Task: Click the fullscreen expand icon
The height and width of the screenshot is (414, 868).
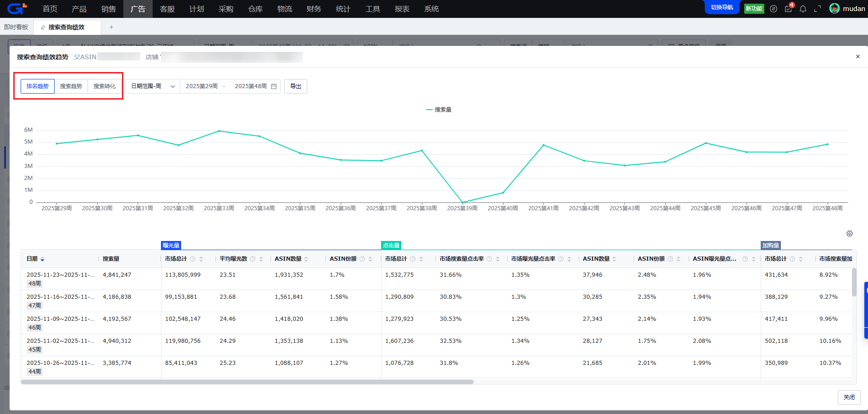Action: click(x=818, y=9)
